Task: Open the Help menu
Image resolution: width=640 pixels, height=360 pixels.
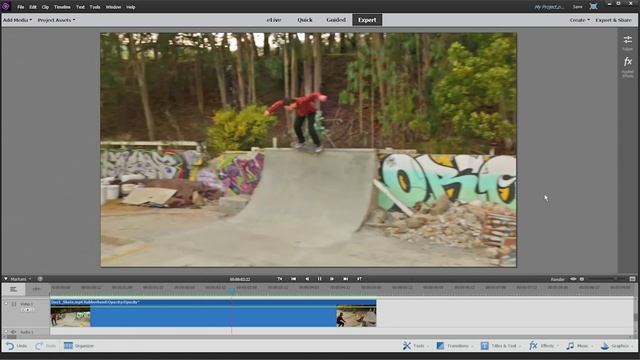Action: tap(131, 7)
